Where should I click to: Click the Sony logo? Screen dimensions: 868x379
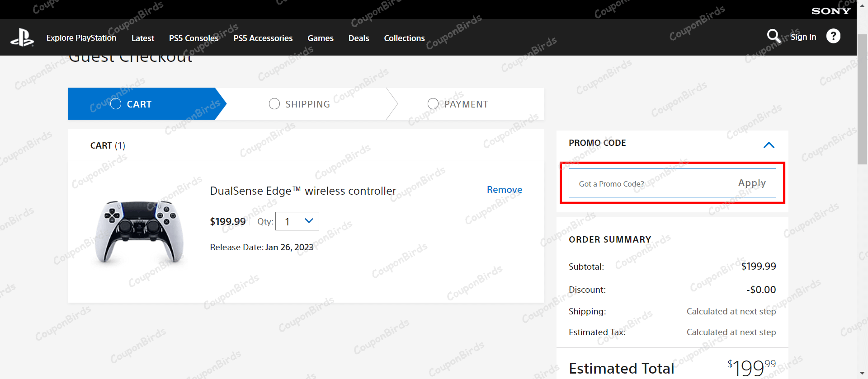(x=831, y=11)
